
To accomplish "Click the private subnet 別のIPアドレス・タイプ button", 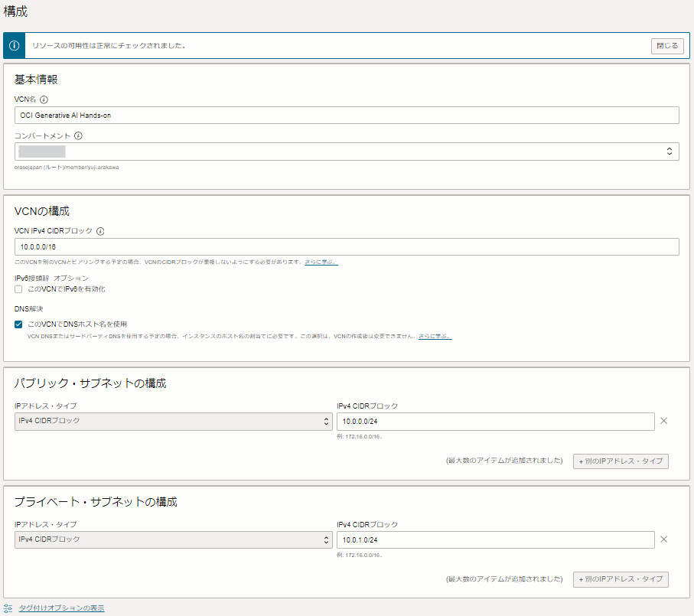I will coord(621,579).
